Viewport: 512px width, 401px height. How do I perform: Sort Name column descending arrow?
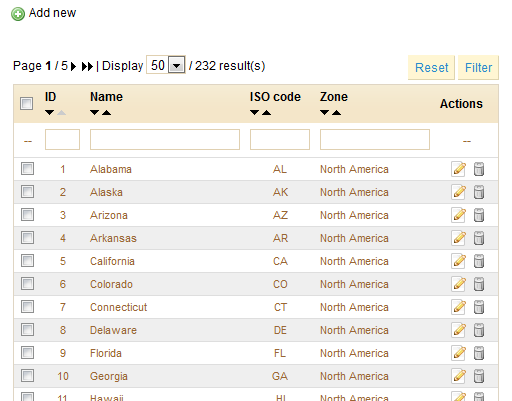pos(95,113)
